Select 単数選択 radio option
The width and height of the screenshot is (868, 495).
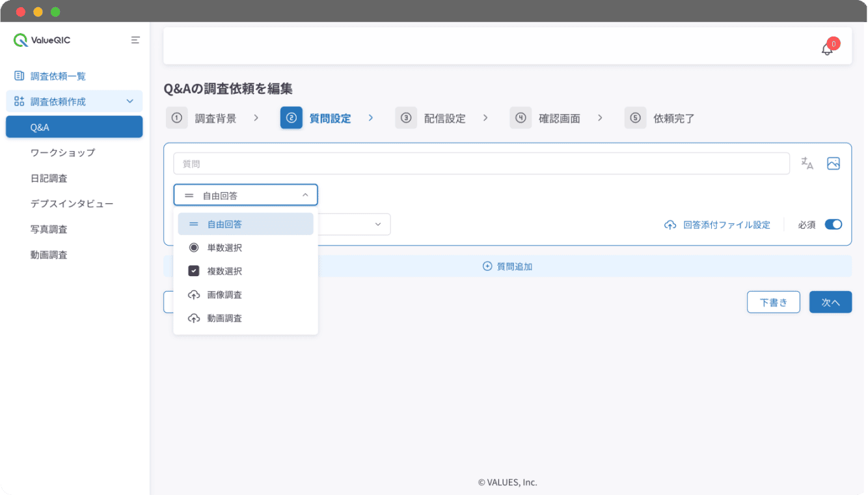224,247
